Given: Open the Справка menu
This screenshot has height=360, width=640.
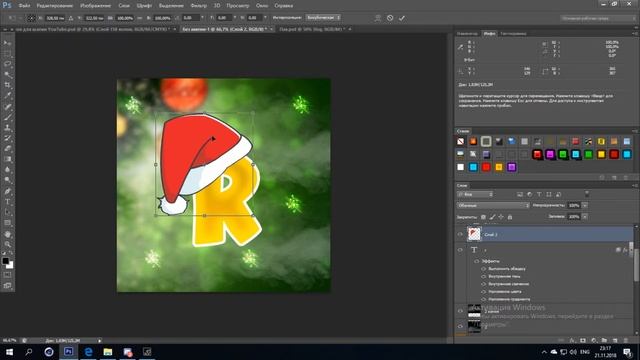Looking at the screenshot, I should (283, 6).
